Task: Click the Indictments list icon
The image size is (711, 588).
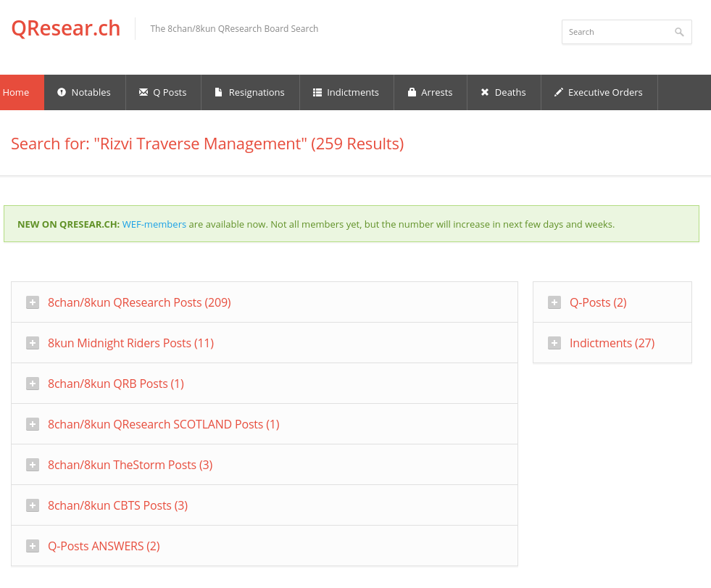Action: click(x=317, y=92)
